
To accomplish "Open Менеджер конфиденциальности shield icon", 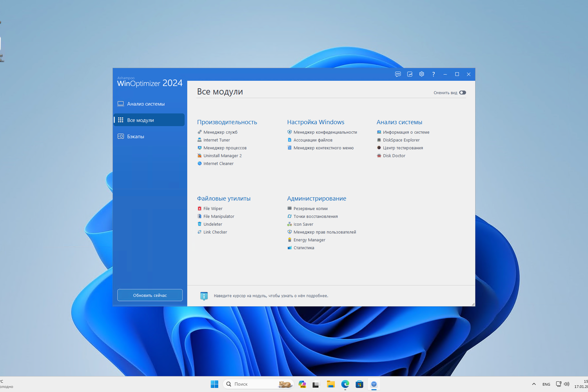I will pyautogui.click(x=290, y=132).
